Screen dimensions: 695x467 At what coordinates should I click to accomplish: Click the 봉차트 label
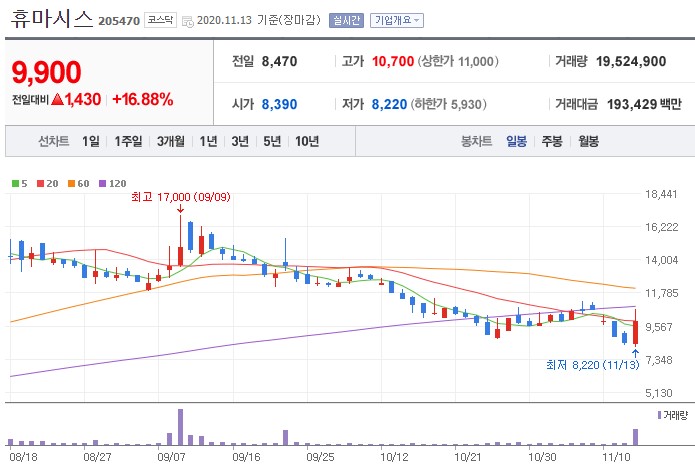click(476, 141)
